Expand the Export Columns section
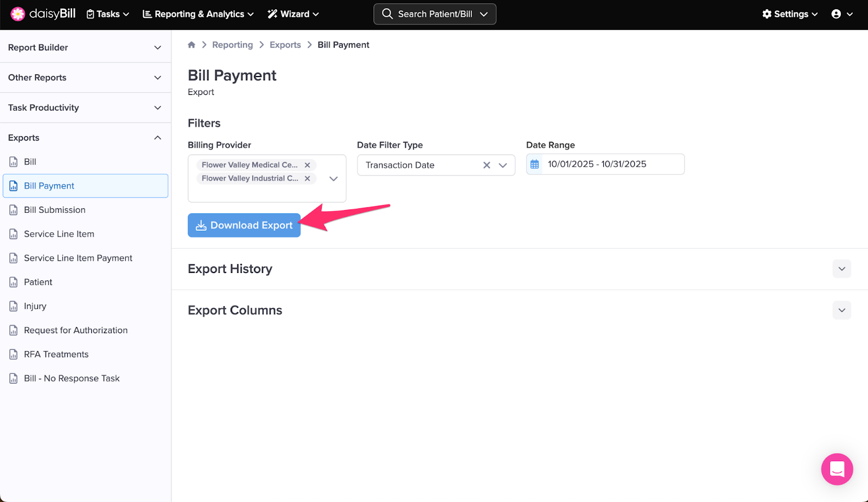This screenshot has width=868, height=502. click(841, 310)
